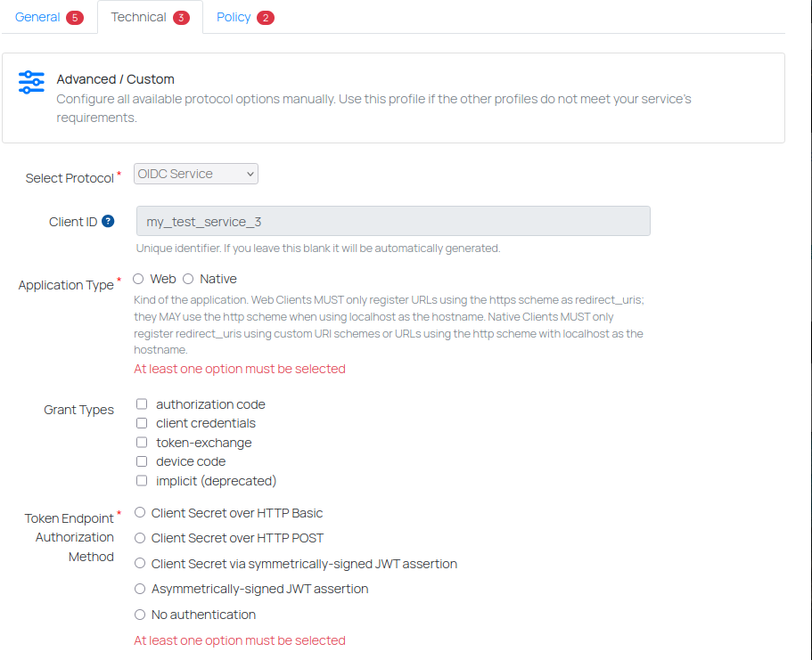Check the client credentials grant type
This screenshot has width=812, height=660.
142,423
